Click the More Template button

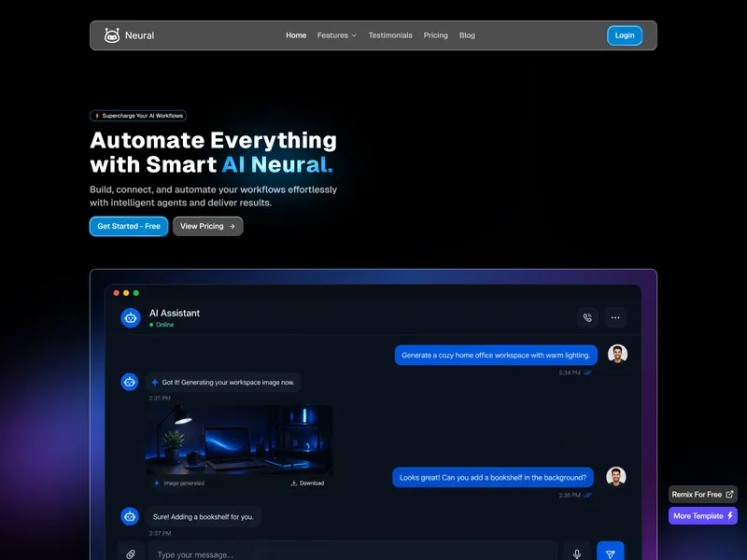click(703, 516)
